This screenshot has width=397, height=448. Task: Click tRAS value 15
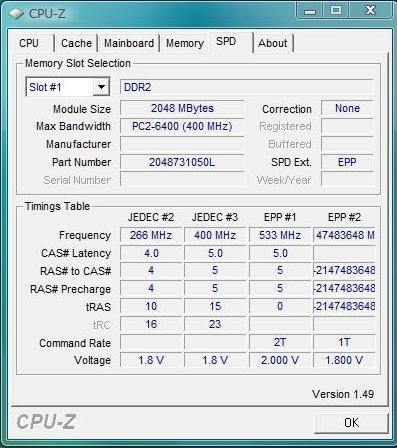(x=215, y=306)
